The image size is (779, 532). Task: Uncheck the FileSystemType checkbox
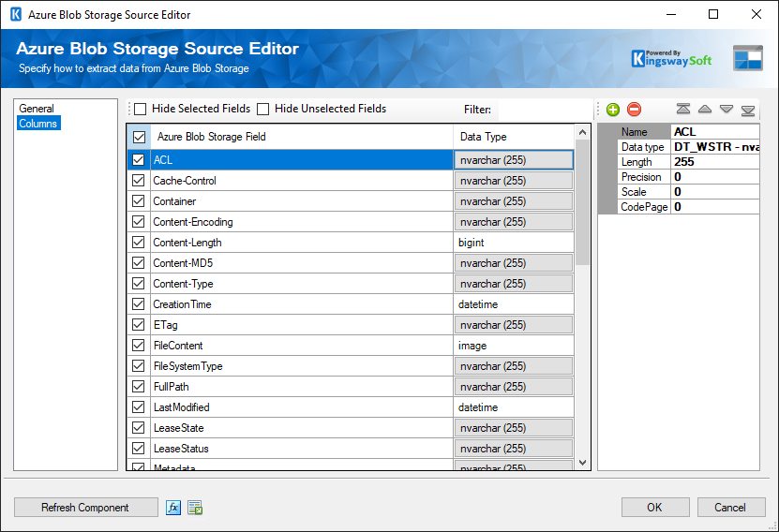(x=138, y=365)
